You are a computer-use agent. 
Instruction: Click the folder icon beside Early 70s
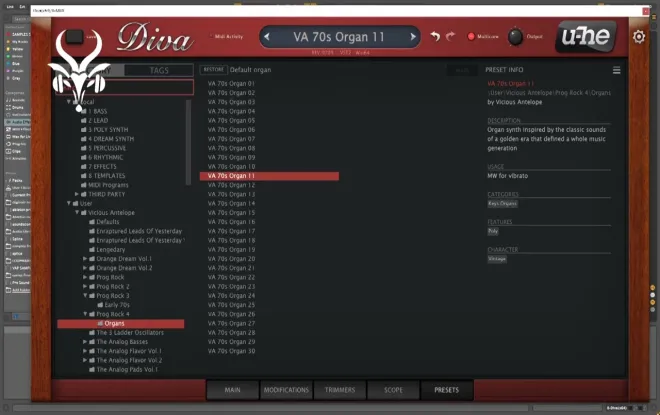pyautogui.click(x=100, y=305)
